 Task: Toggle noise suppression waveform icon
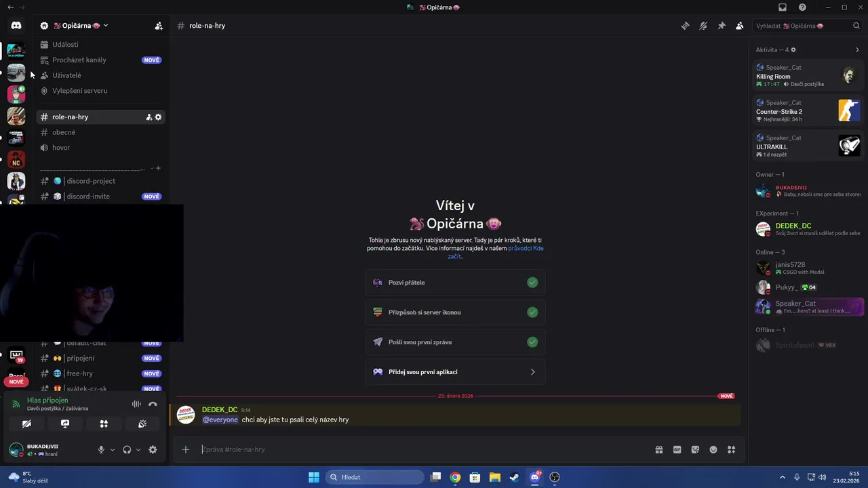[136, 404]
